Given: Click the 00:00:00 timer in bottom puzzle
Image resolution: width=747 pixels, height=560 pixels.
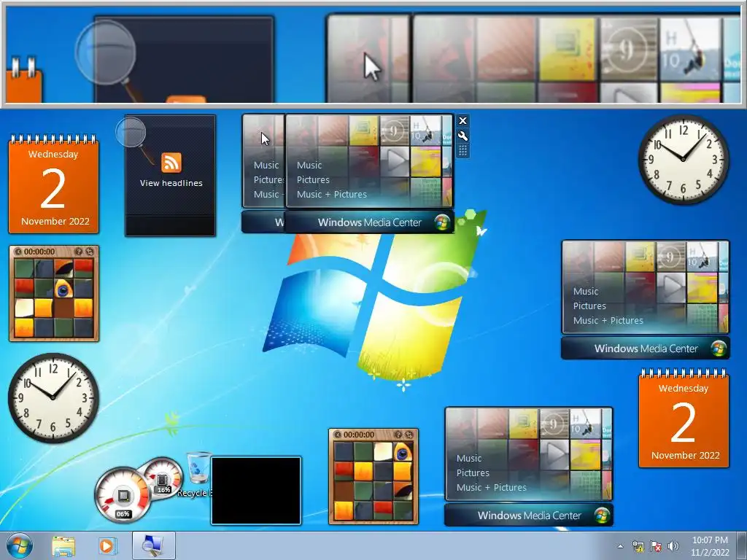Looking at the screenshot, I should coord(359,435).
